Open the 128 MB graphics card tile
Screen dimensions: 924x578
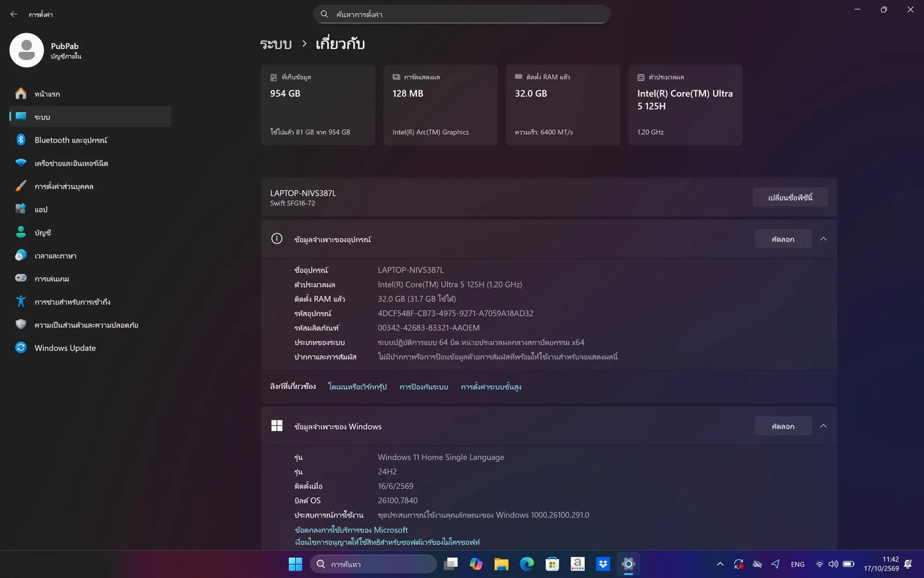pyautogui.click(x=441, y=105)
